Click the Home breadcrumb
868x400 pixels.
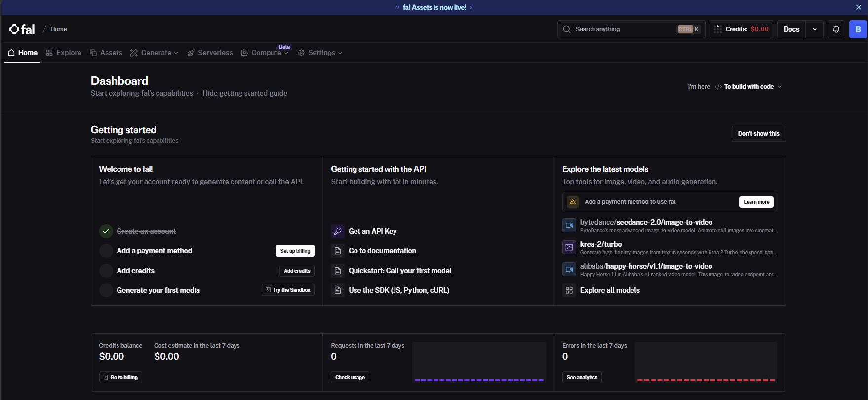pos(58,29)
